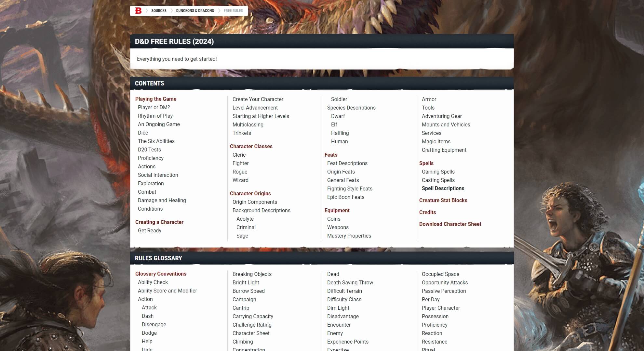
Task: Open the Dungeons & Dragons breadcrumb
Action: pyautogui.click(x=195, y=11)
